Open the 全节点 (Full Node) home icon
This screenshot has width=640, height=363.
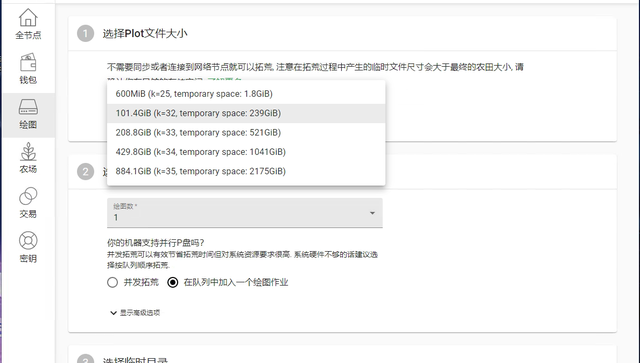tap(28, 17)
